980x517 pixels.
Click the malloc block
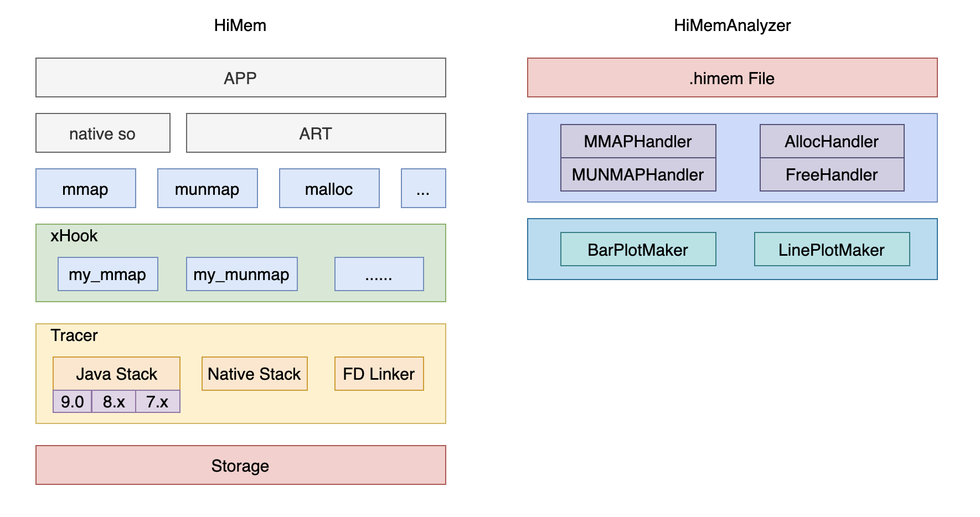click(329, 188)
